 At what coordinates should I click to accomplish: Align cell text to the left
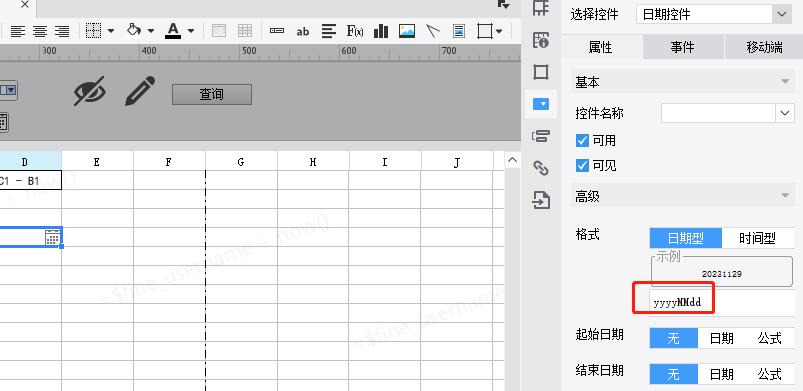18,31
